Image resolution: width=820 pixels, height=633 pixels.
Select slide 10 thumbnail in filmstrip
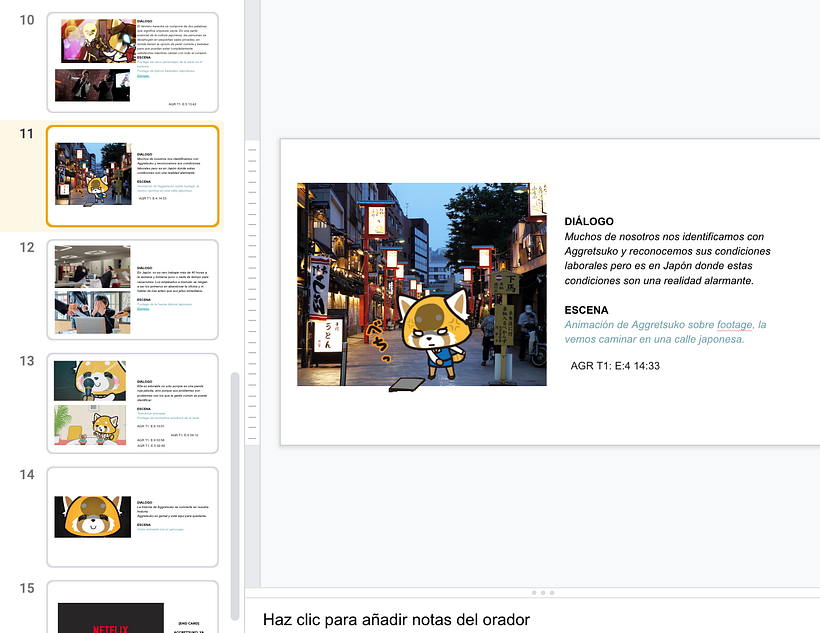point(132,62)
